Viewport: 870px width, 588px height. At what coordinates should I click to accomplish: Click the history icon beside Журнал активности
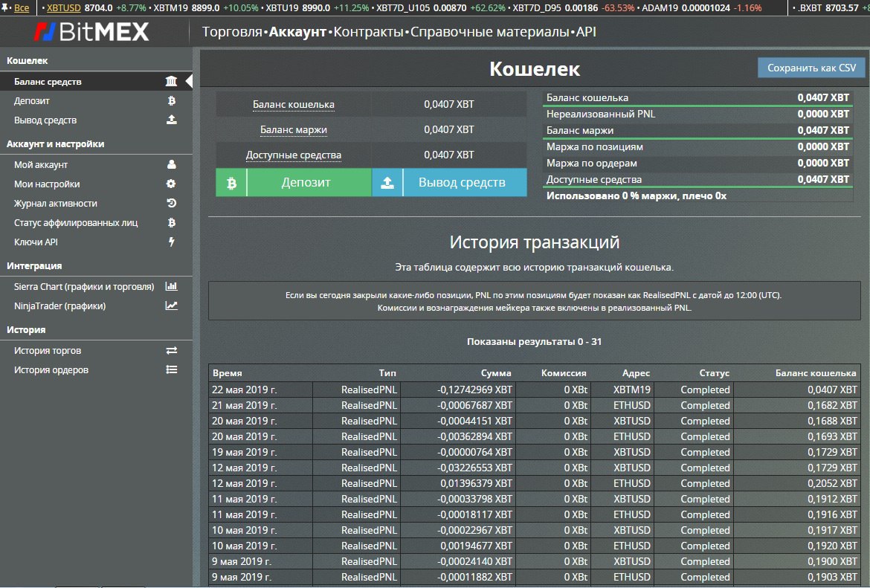click(x=172, y=203)
